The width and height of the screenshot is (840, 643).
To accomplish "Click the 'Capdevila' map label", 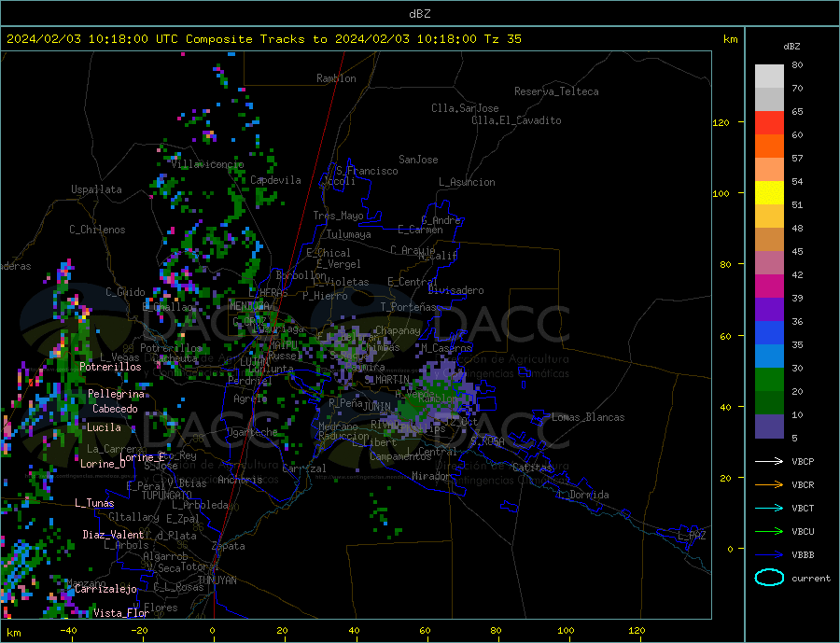I will click(275, 180).
